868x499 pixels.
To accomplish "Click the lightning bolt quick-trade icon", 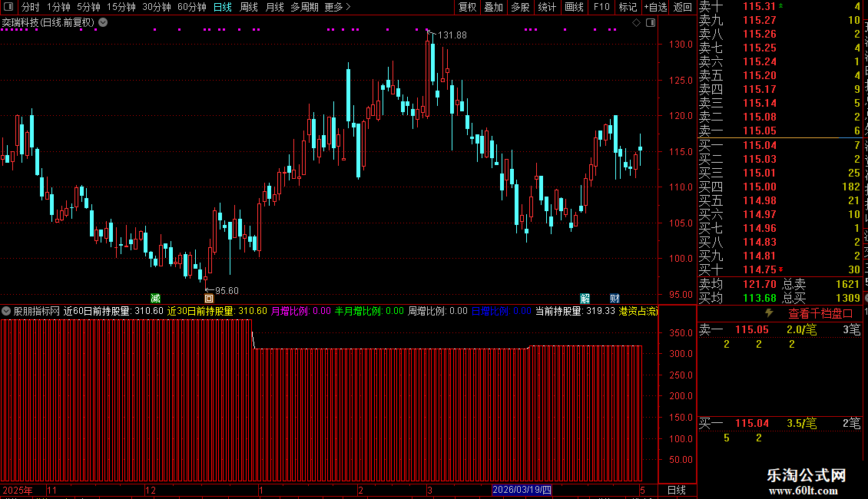I will pyautogui.click(x=769, y=313).
